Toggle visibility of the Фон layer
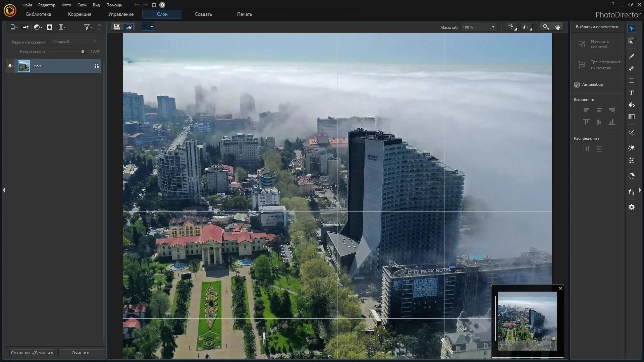The width and height of the screenshot is (644, 362). (10, 66)
